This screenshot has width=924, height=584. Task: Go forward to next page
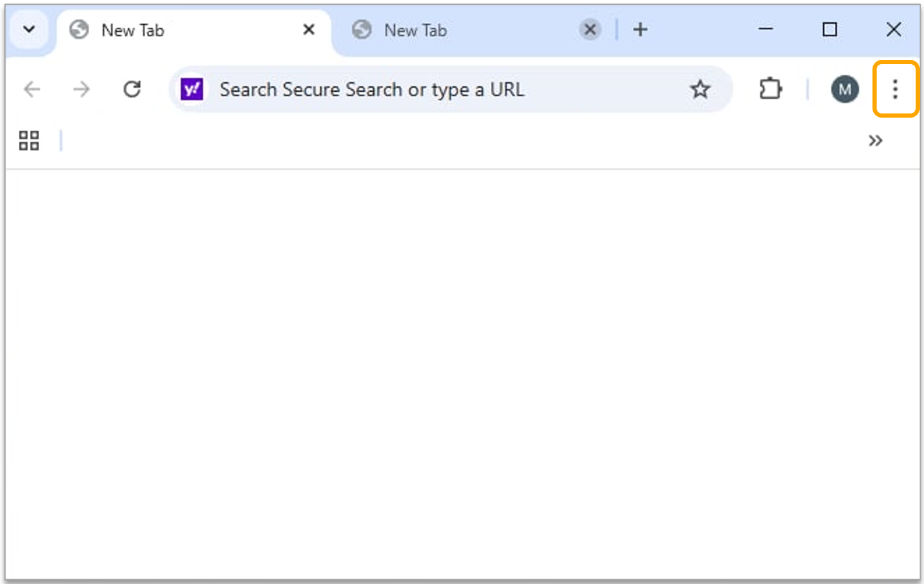coord(81,89)
